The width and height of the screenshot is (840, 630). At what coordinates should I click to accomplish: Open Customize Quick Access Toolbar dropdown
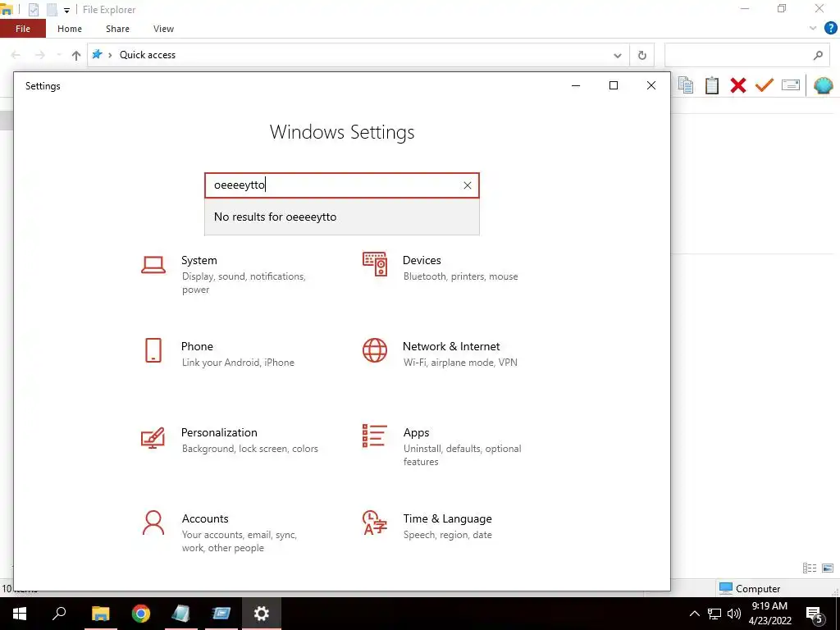click(66, 10)
